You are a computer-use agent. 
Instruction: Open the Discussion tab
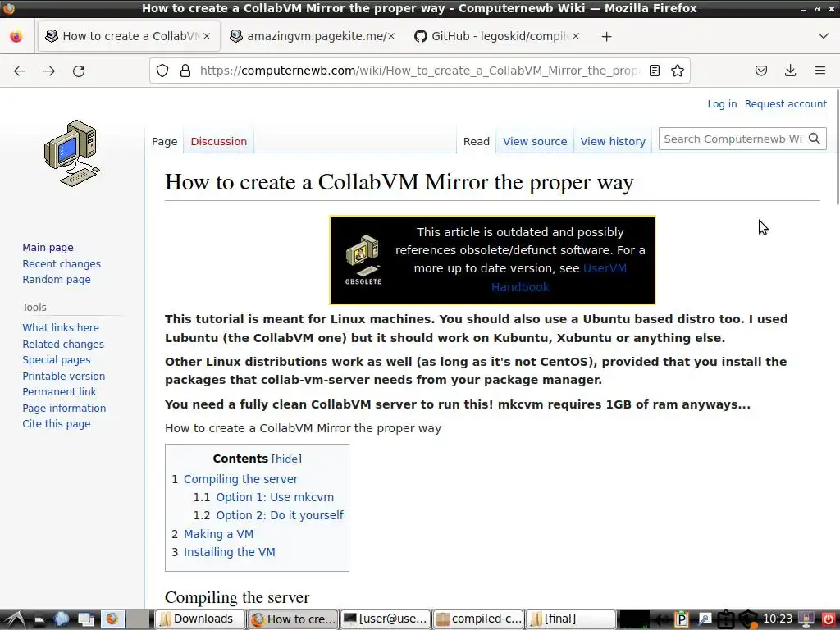pos(218,141)
